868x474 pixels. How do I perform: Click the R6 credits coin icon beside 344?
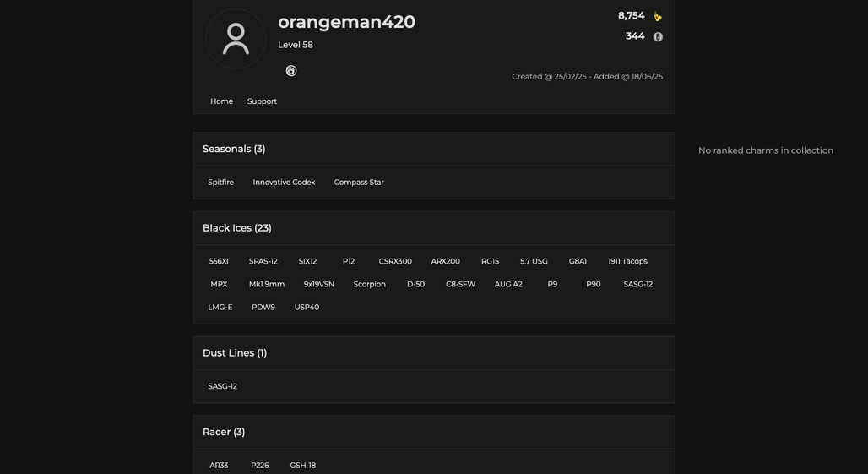coord(658,37)
